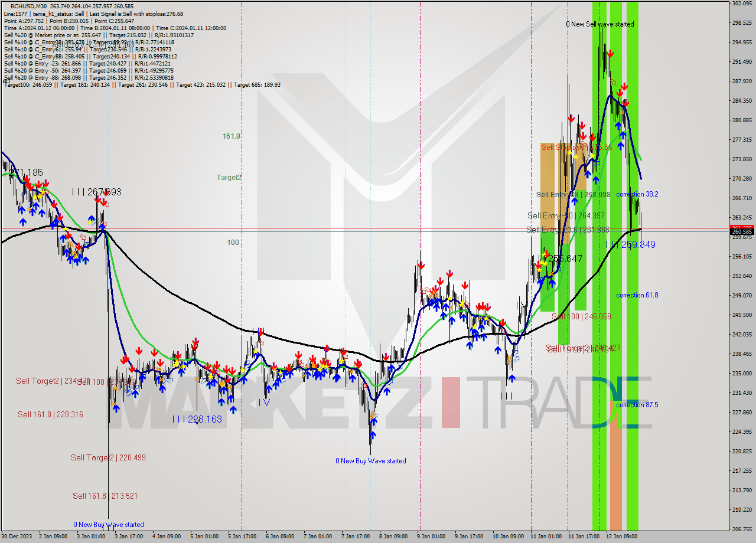Click the 'correction 61.8' label

(x=637, y=295)
